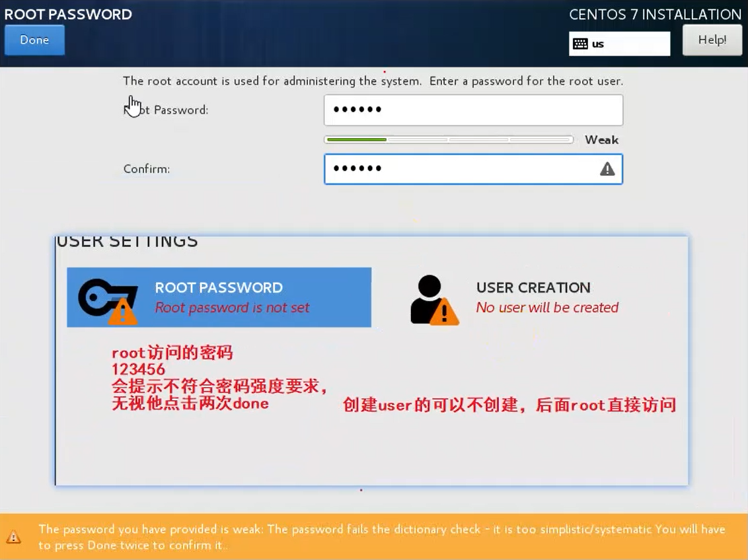The width and height of the screenshot is (748, 560).
Task: Click the 'No user will be created' text
Action: [x=547, y=307]
